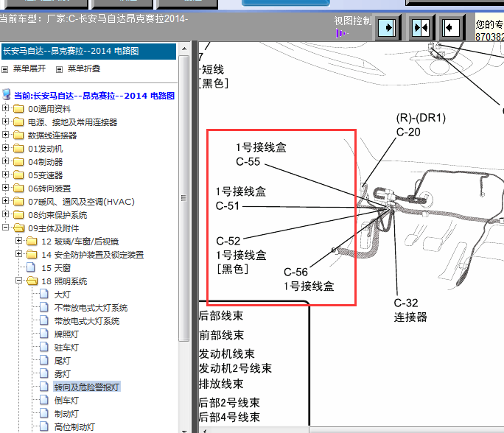Screen dimensions: 504x433
Task: Open the 当前:长安马自达--昂克赛拉--2014 电路图 link
Action: tap(94, 96)
